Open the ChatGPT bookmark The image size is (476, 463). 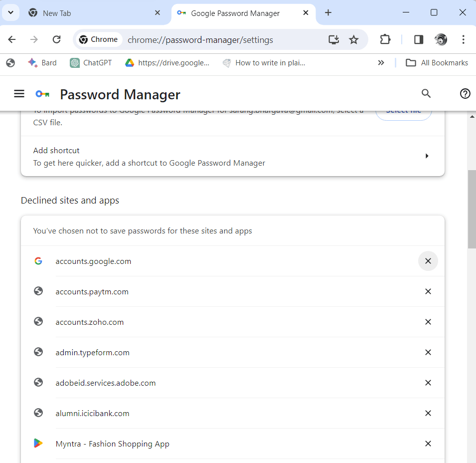coord(90,62)
